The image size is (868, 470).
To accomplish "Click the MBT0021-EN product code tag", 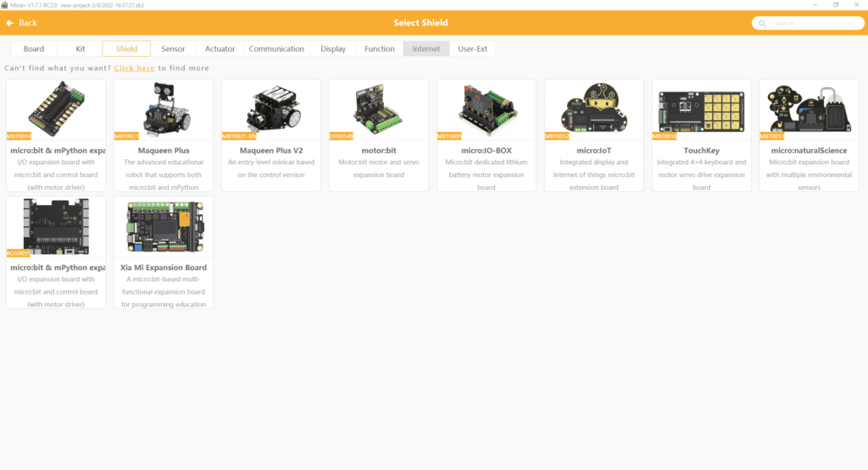I will pyautogui.click(x=239, y=136).
